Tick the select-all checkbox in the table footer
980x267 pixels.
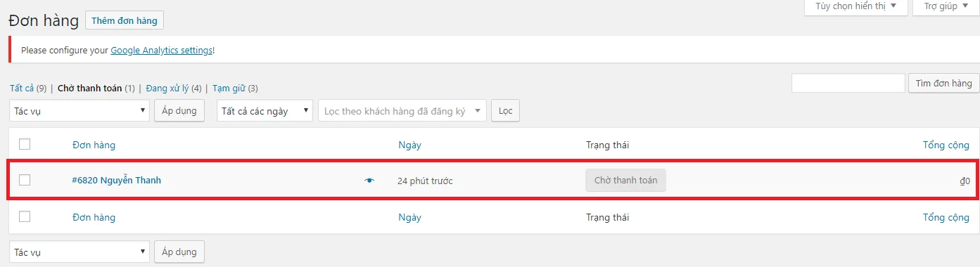tap(25, 216)
